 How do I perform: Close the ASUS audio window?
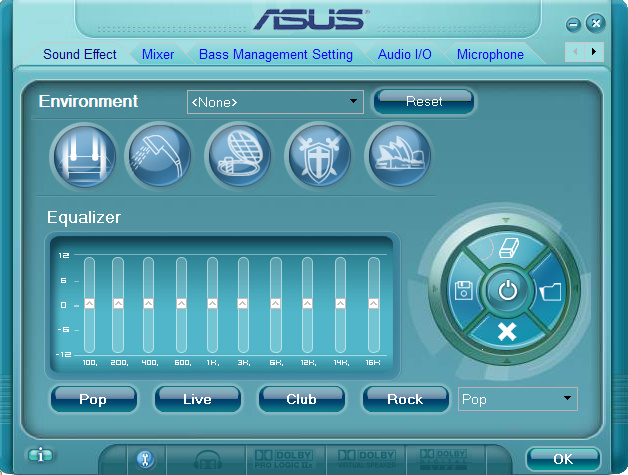coord(596,23)
